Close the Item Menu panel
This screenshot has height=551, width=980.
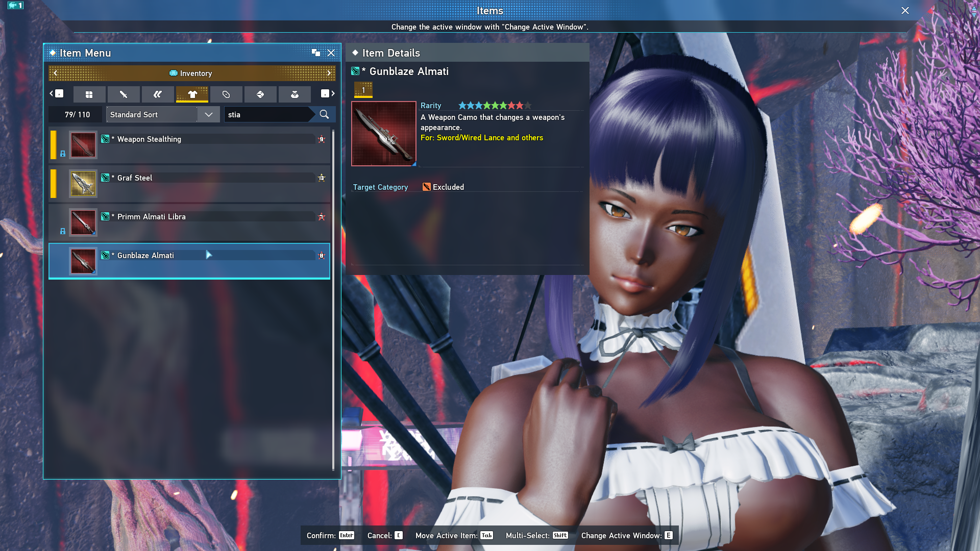click(331, 53)
